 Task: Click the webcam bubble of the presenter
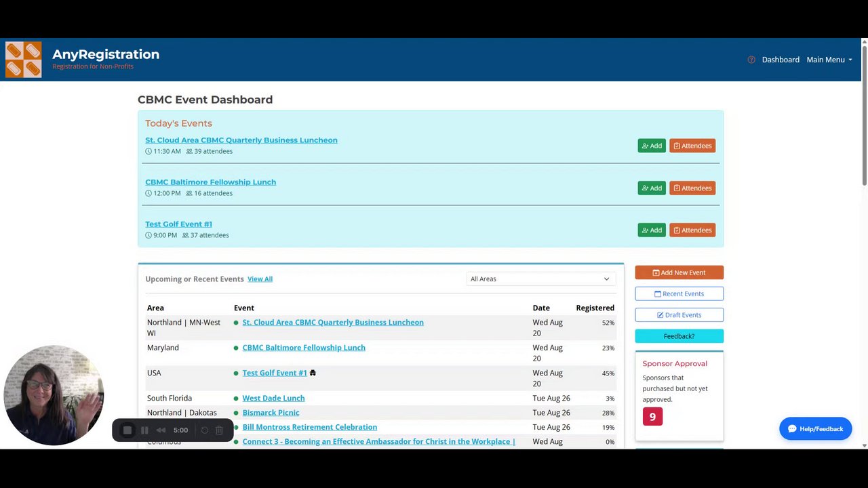pos(54,395)
